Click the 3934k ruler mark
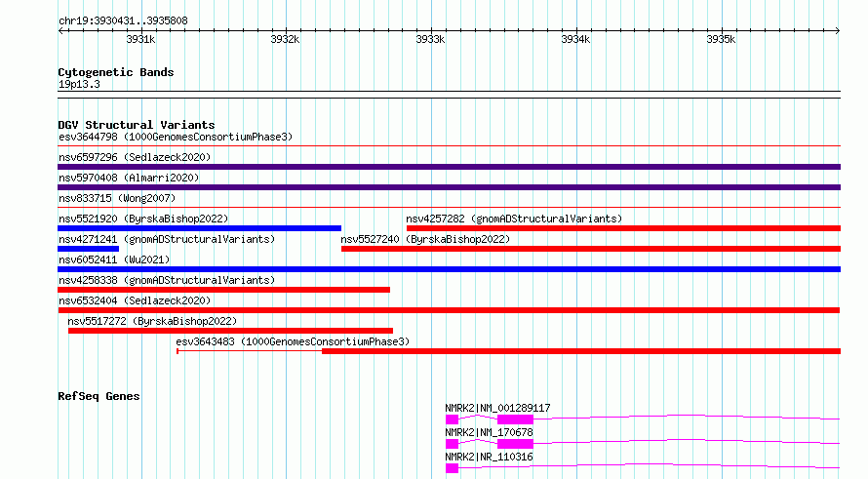The image size is (868, 479). (575, 39)
